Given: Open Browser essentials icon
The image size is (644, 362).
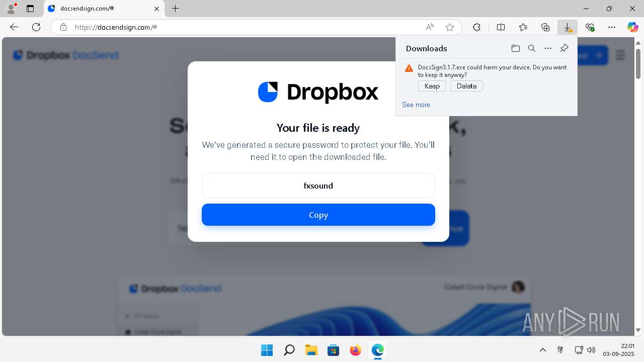Looking at the screenshot, I should (x=590, y=27).
